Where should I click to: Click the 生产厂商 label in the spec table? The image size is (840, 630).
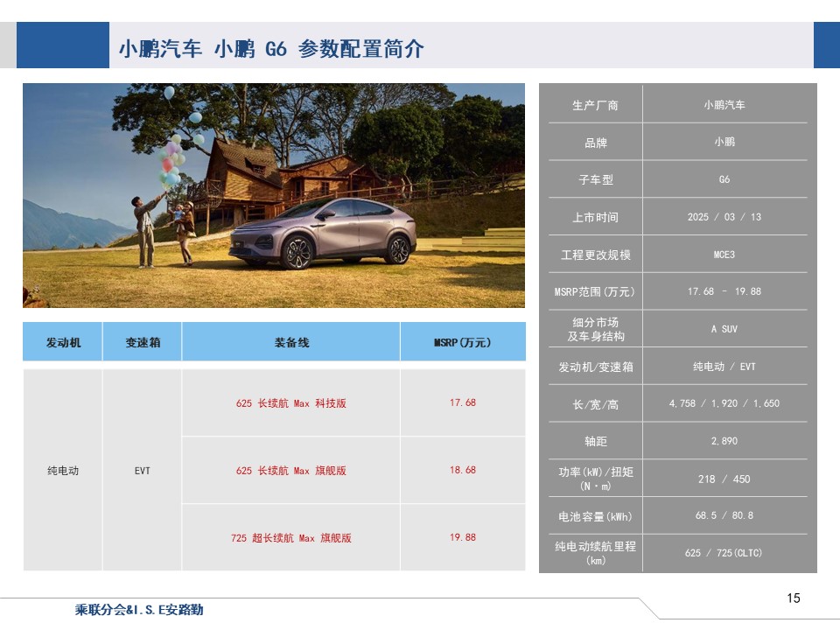(x=595, y=106)
